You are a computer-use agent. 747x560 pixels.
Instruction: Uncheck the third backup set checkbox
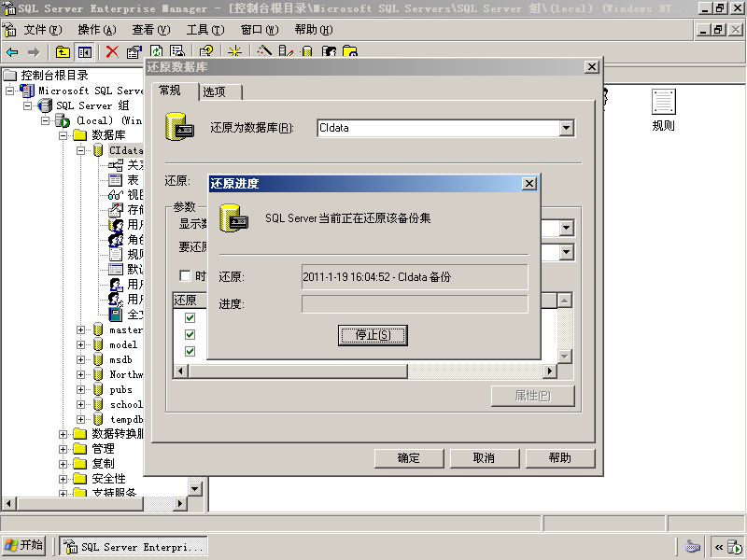[x=190, y=351]
